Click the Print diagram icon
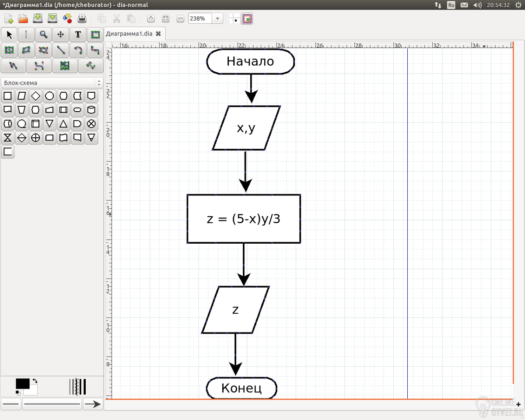 [x=82, y=19]
